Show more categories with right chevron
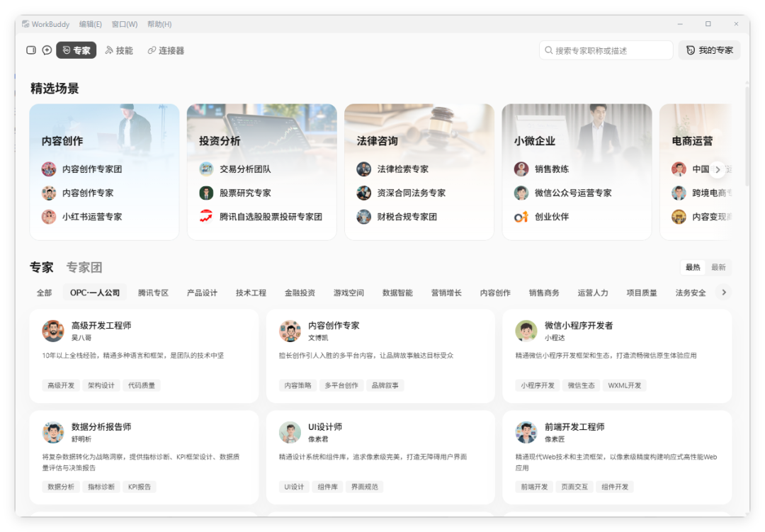The width and height of the screenshot is (765, 532). click(724, 292)
